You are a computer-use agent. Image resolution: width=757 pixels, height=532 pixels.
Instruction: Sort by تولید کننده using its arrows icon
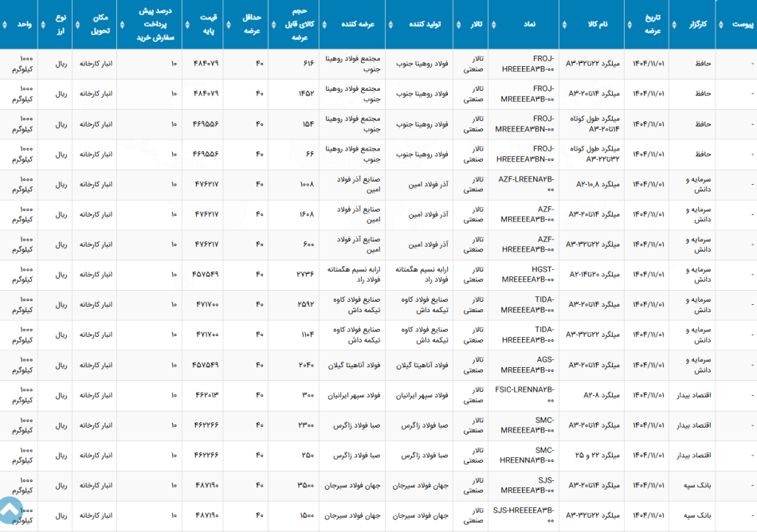[390, 25]
